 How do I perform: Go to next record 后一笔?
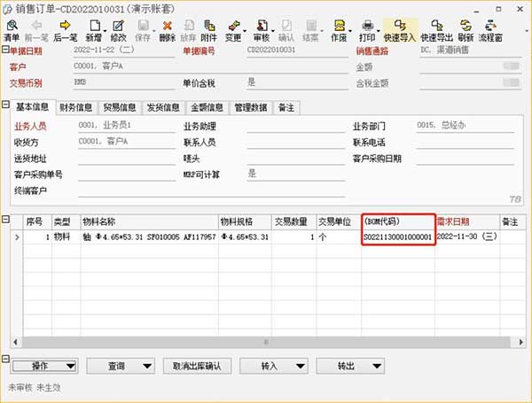65,30
